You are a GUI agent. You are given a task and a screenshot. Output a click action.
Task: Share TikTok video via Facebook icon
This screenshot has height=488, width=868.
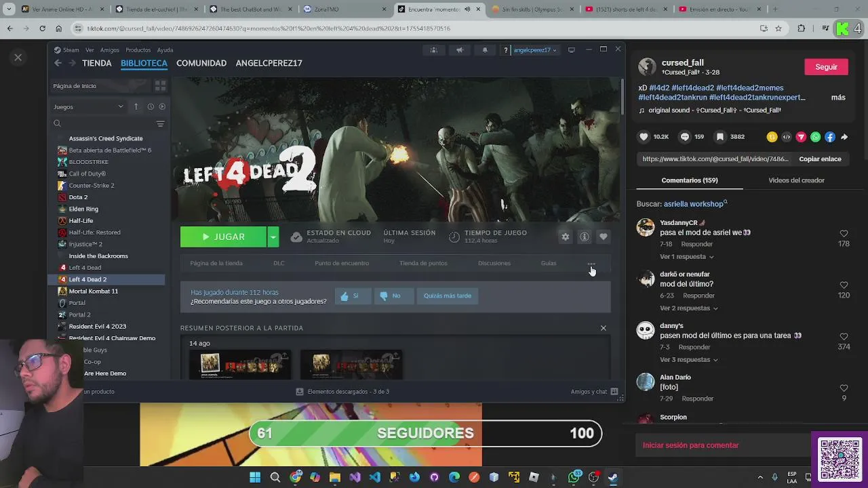pos(830,137)
